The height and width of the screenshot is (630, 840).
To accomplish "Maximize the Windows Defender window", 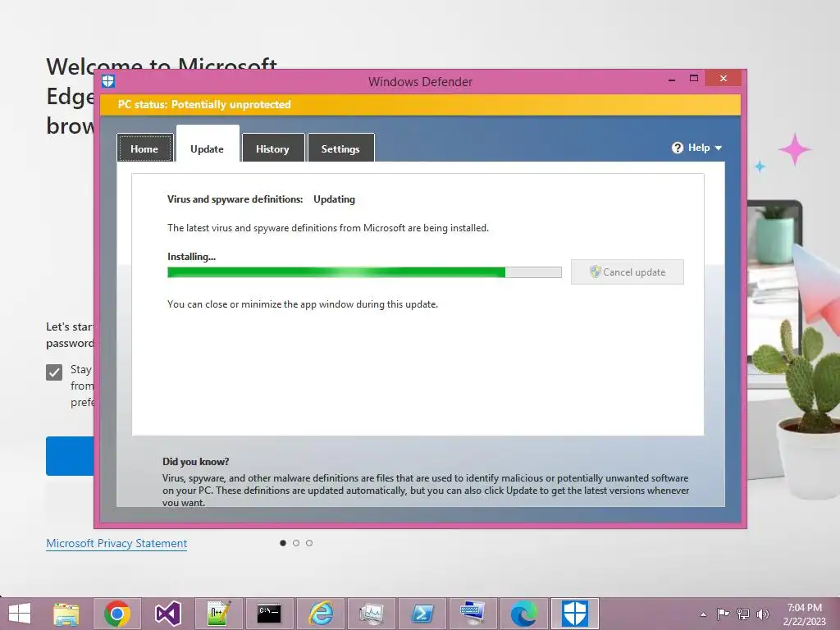I will tap(694, 78).
